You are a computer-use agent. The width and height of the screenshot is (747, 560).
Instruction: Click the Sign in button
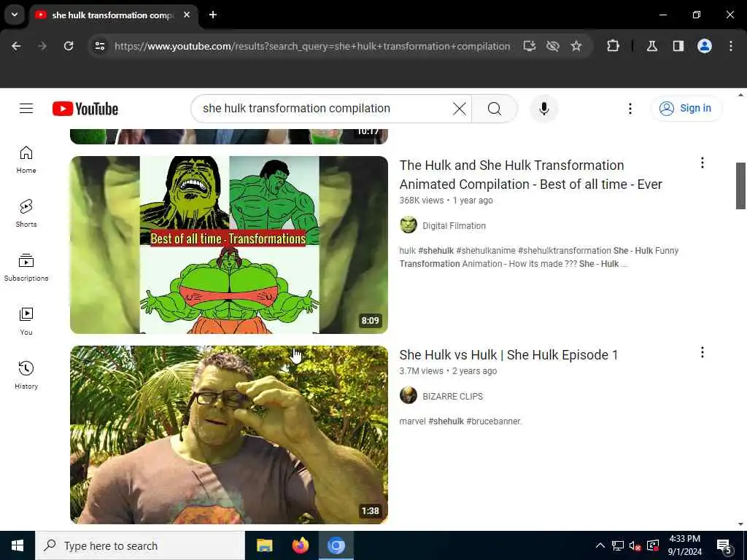[686, 109]
